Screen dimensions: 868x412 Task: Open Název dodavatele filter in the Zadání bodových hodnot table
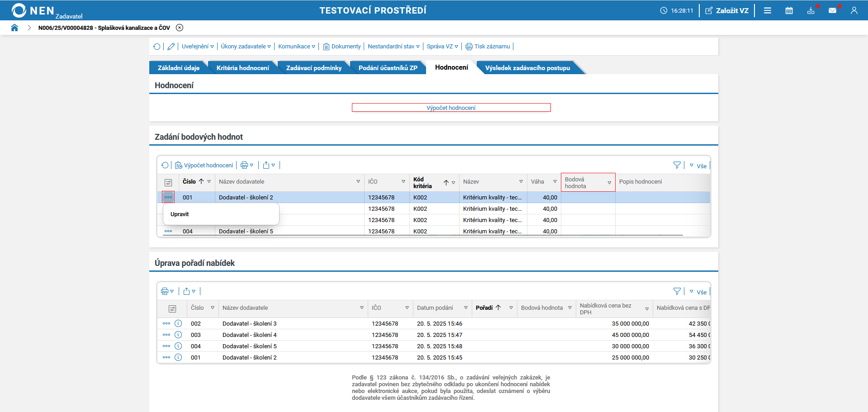tap(358, 182)
